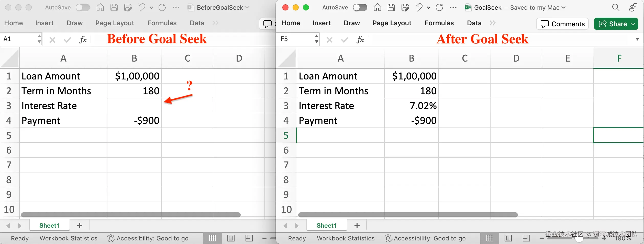Toggle AutoSave in the BeforeGoalSeek window

click(83, 7)
